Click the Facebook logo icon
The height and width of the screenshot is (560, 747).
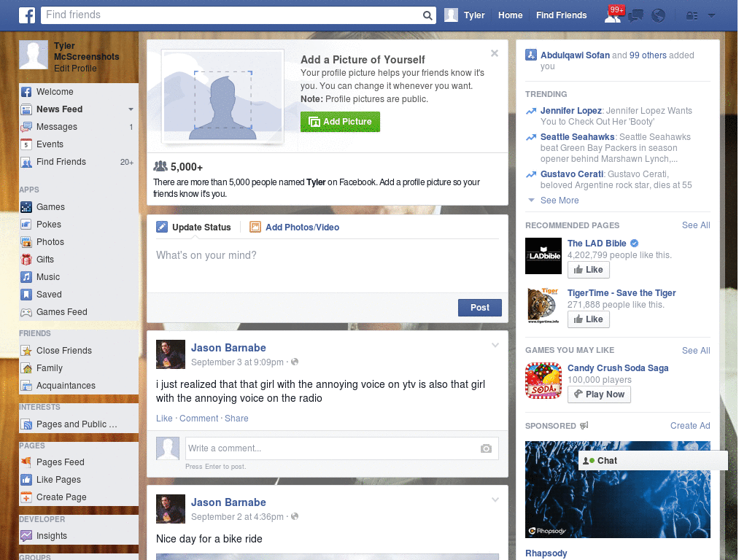(x=27, y=15)
